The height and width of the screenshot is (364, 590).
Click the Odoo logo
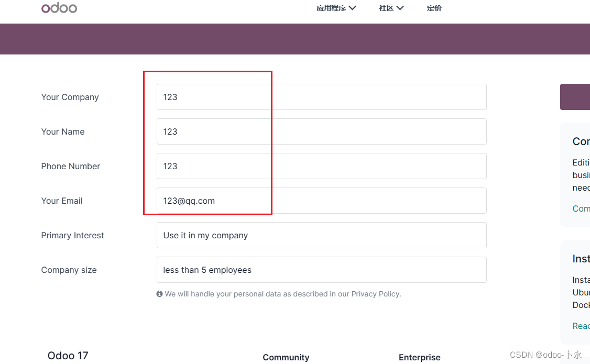[x=59, y=8]
